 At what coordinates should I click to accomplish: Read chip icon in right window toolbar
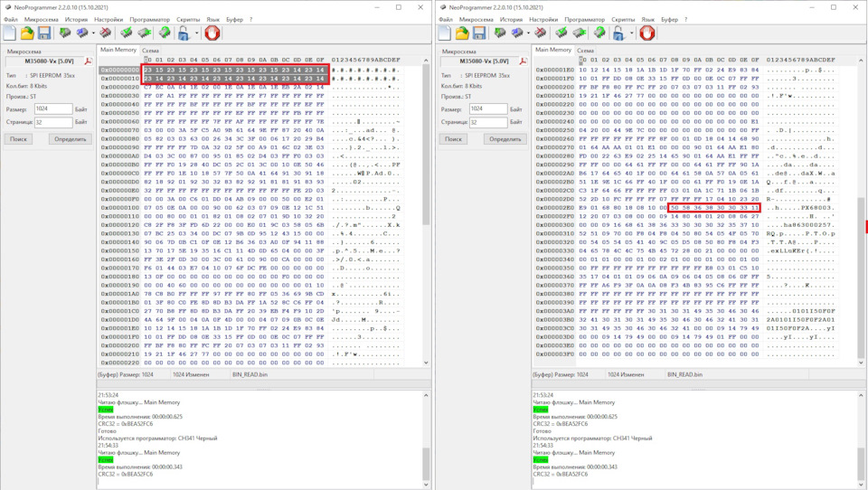[x=500, y=33]
